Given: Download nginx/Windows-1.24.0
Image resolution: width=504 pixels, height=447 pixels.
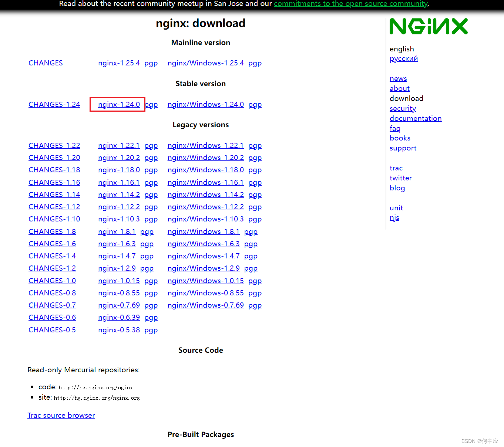Looking at the screenshot, I should (206, 105).
